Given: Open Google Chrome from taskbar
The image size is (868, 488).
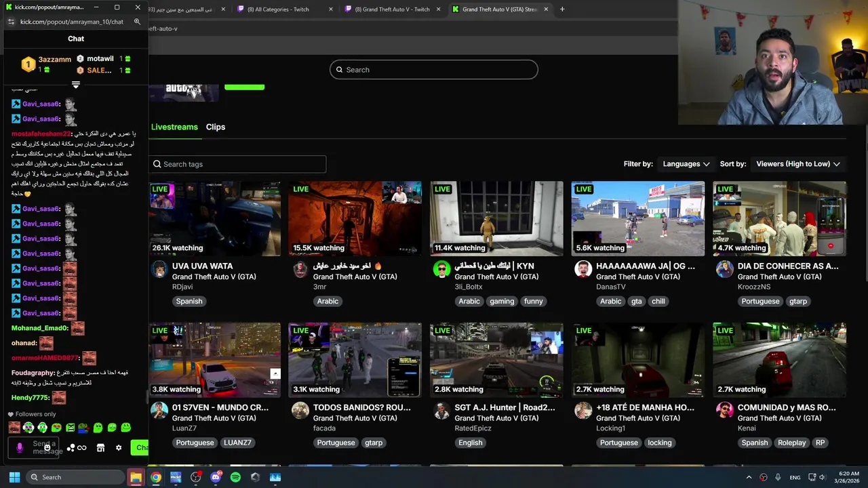Looking at the screenshot, I should [x=156, y=477].
